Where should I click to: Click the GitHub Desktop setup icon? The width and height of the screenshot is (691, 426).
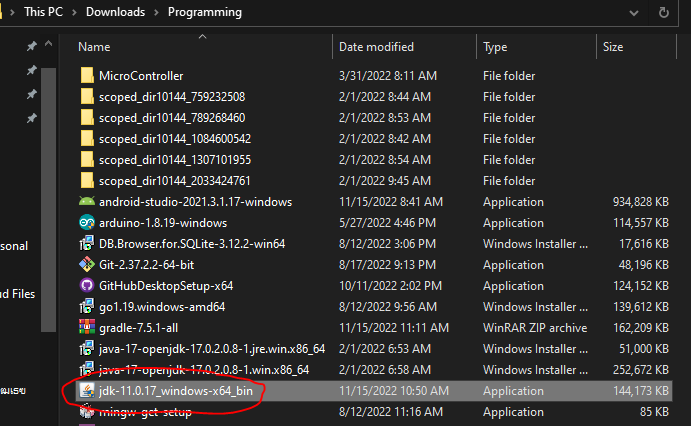pyautogui.click(x=87, y=285)
